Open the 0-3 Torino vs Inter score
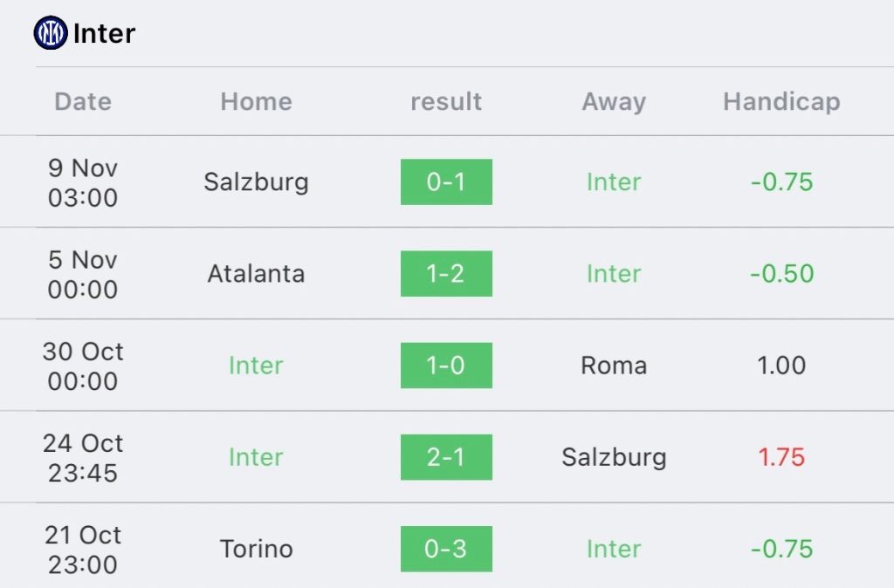The image size is (894, 588). [446, 549]
